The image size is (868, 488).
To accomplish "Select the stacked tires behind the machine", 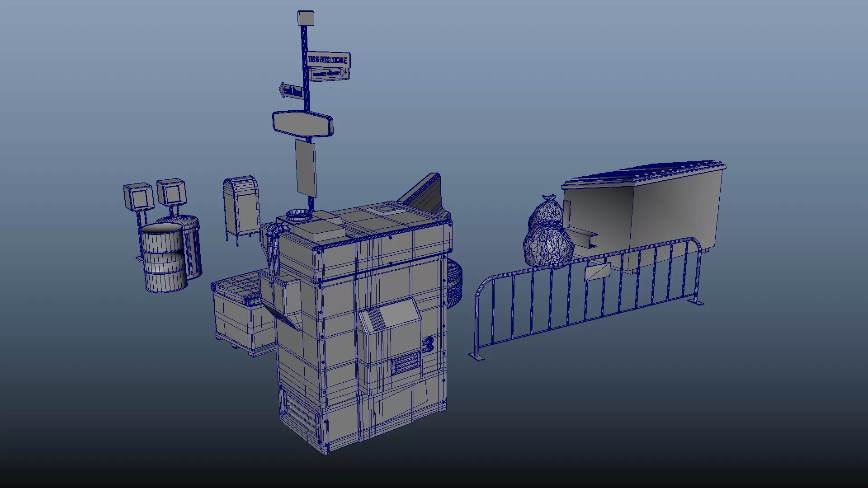I will point(455,282).
